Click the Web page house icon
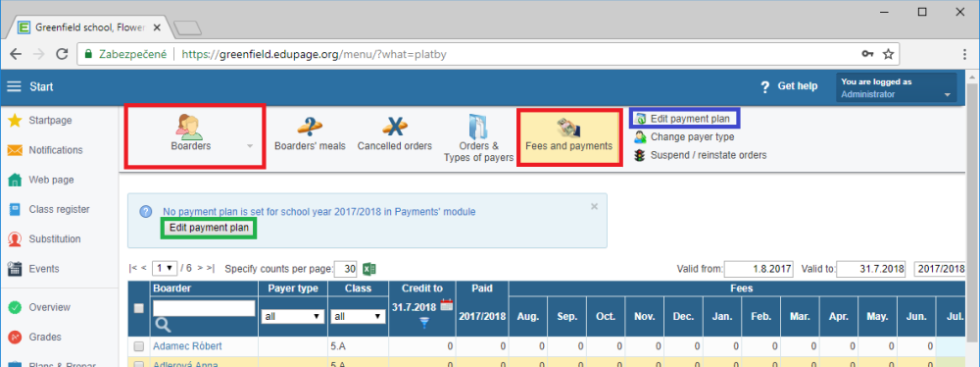Viewport: 980px width, 367px height. [15, 180]
